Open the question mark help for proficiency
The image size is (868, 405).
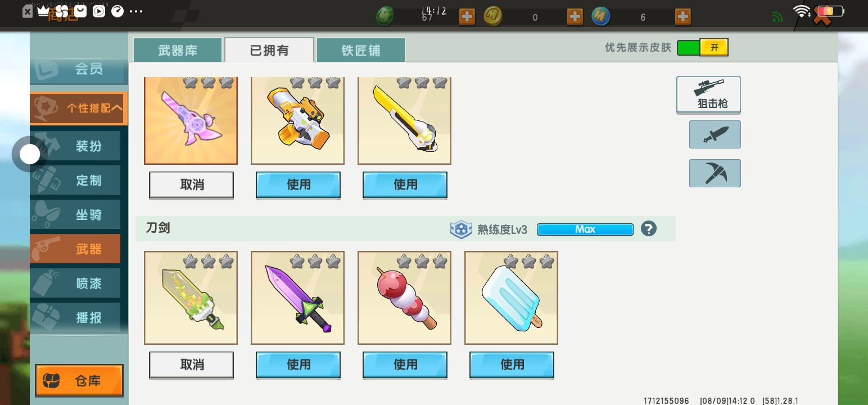click(x=649, y=229)
